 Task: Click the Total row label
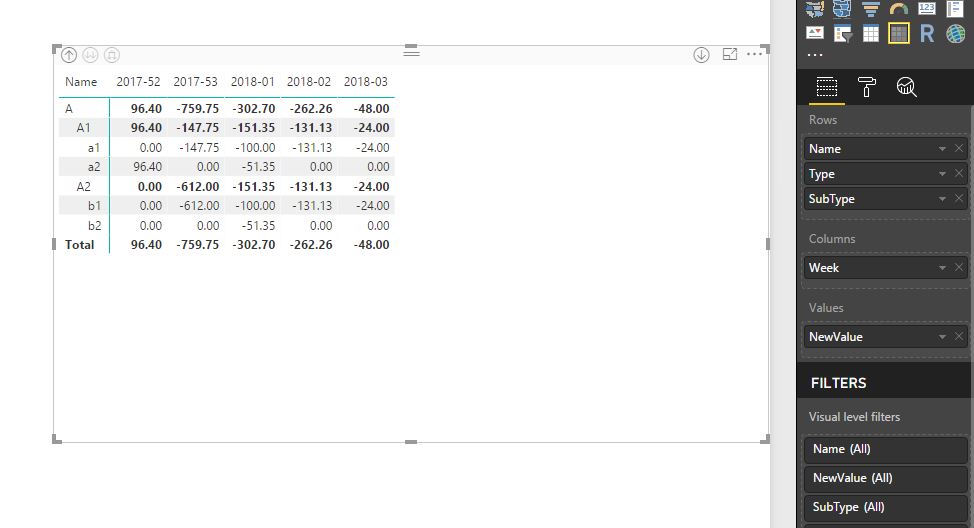(x=80, y=245)
